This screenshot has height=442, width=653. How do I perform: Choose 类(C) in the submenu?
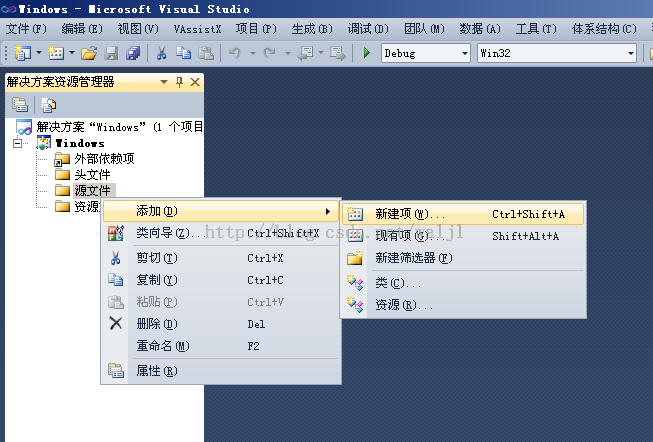(463, 283)
